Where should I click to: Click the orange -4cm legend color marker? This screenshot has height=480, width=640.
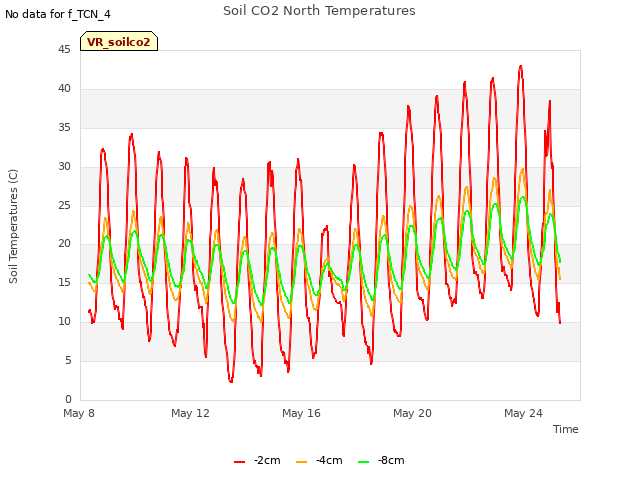[x=301, y=462]
